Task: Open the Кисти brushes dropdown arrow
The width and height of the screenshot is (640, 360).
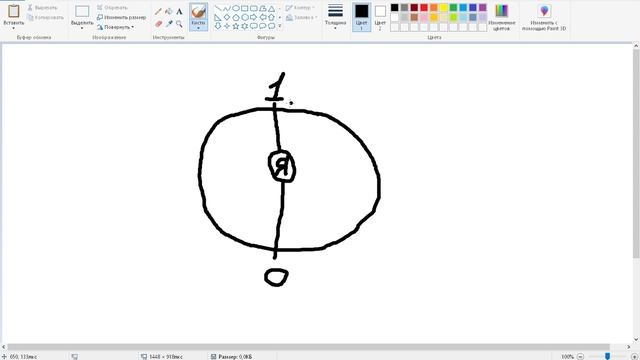Action: click(x=198, y=28)
